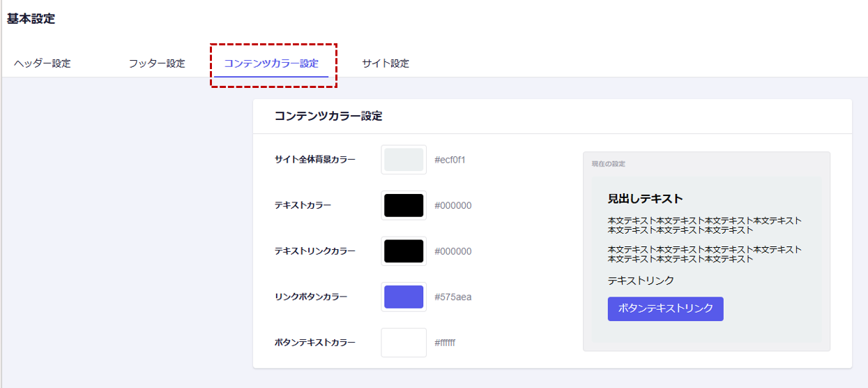Click the hex code beside テキストリンクカラー swatch
The width and height of the screenshot is (868, 388).
453,251
